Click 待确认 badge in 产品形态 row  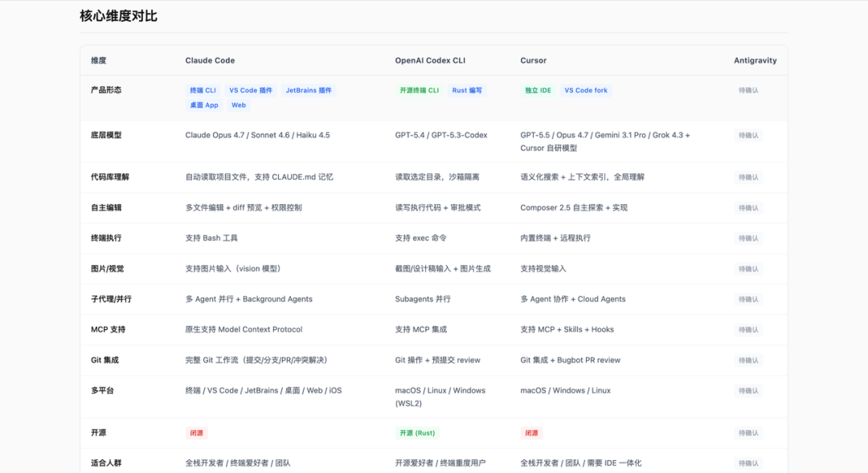pyautogui.click(x=748, y=90)
